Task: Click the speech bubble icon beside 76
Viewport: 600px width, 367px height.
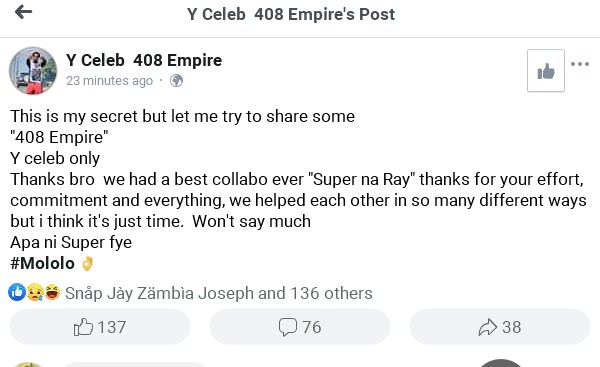Action: (x=288, y=328)
